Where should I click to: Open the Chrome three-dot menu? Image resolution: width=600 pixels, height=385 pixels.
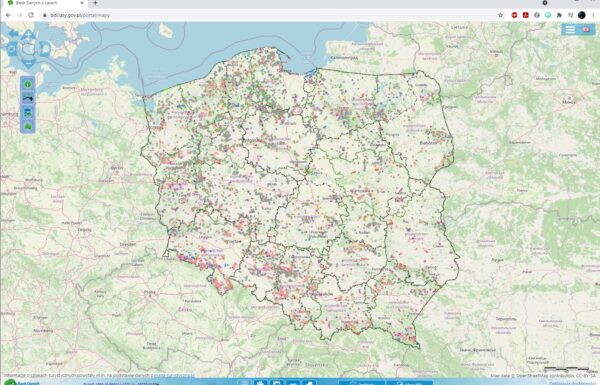tap(593, 15)
